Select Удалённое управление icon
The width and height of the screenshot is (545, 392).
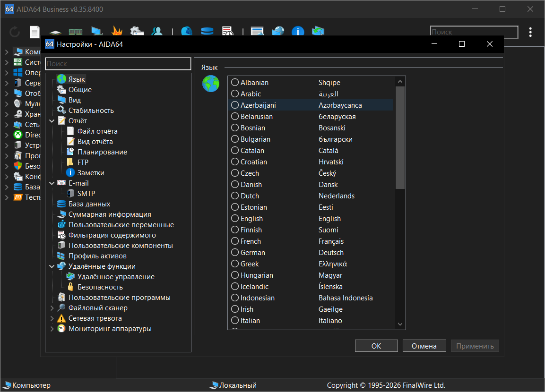[x=70, y=277]
